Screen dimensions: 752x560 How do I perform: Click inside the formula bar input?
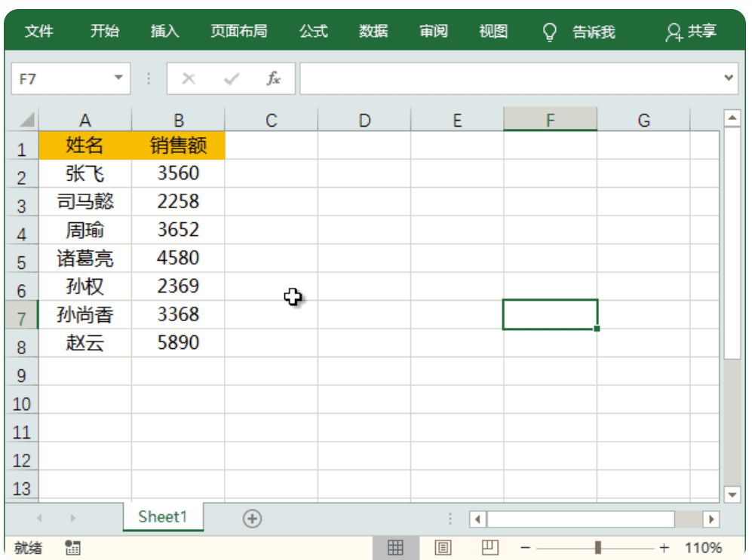click(511, 78)
